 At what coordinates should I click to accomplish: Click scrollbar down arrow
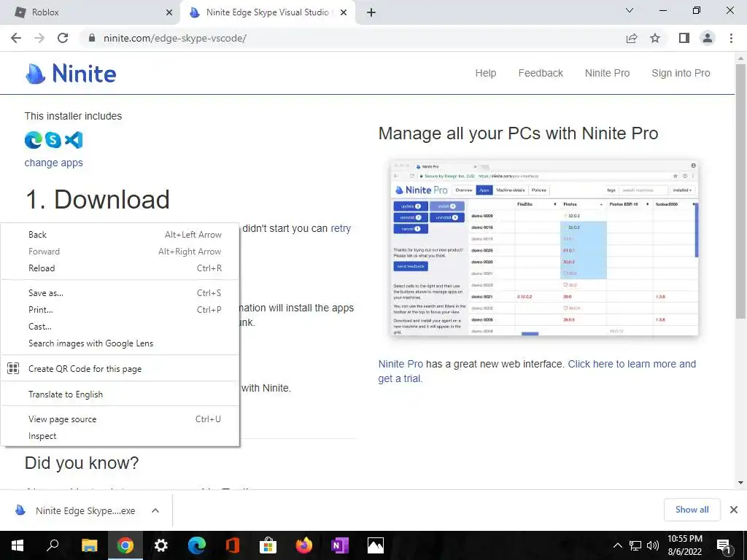pos(740,483)
